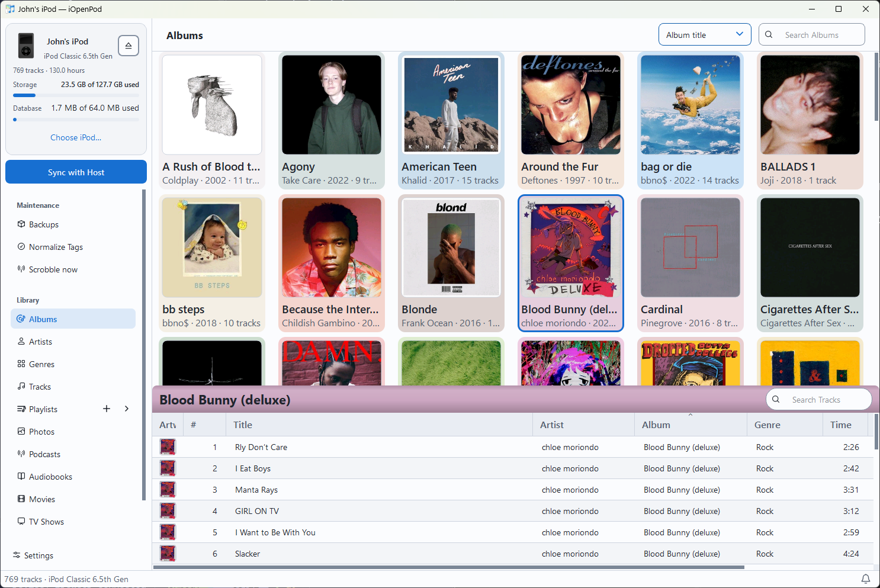The height and width of the screenshot is (588, 880).
Task: Select track title Manta Rays
Action: (256, 490)
